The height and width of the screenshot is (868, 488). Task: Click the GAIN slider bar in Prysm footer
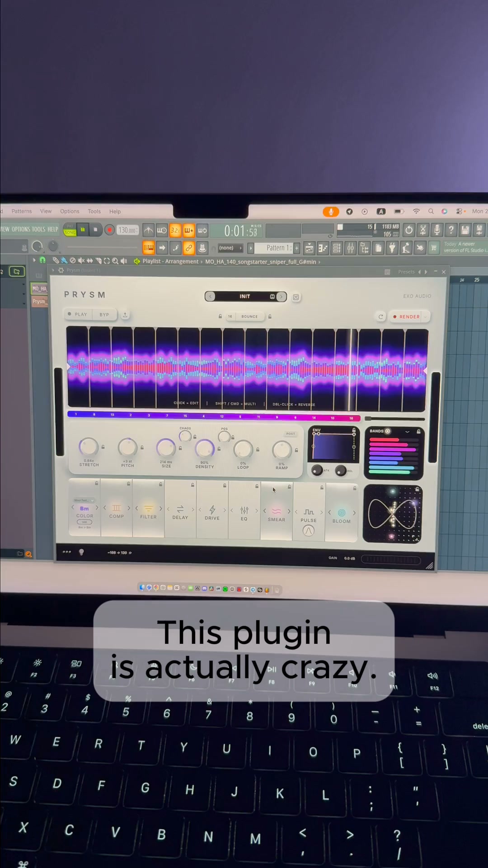(391, 560)
